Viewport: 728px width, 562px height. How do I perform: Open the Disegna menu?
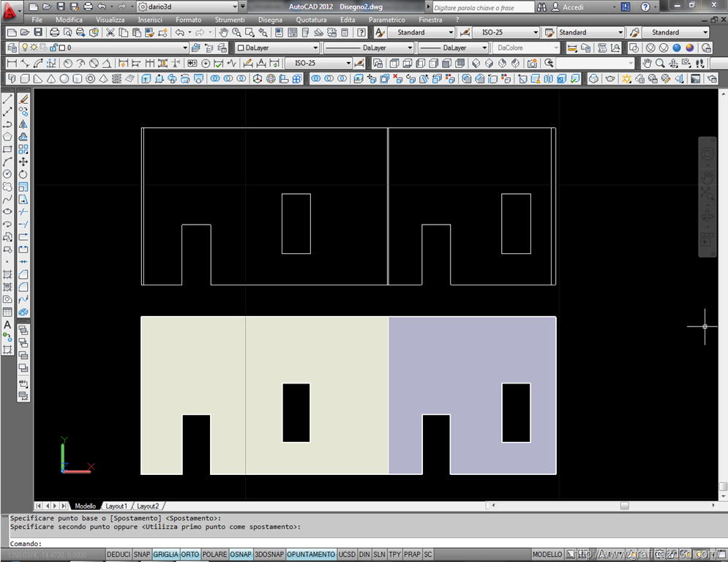[x=270, y=20]
